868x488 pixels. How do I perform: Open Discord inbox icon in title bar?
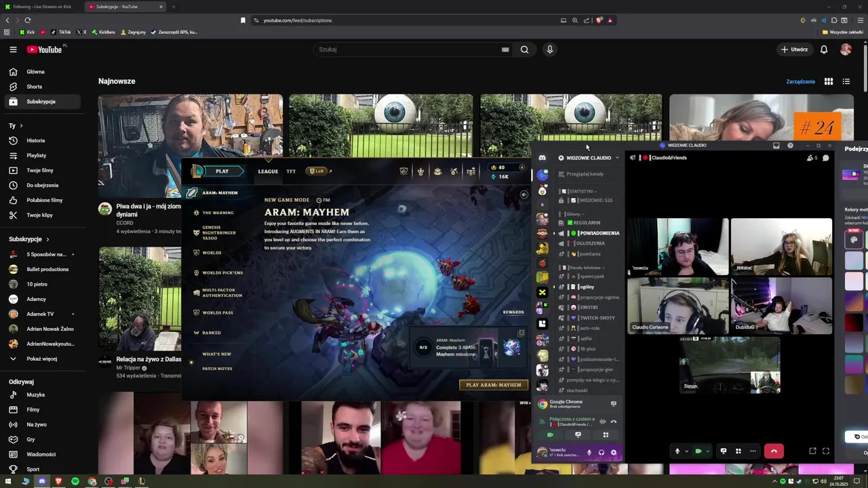[x=776, y=145]
